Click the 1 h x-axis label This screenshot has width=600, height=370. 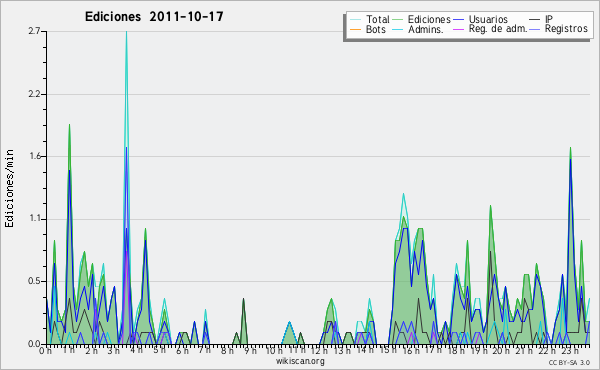click(x=69, y=350)
